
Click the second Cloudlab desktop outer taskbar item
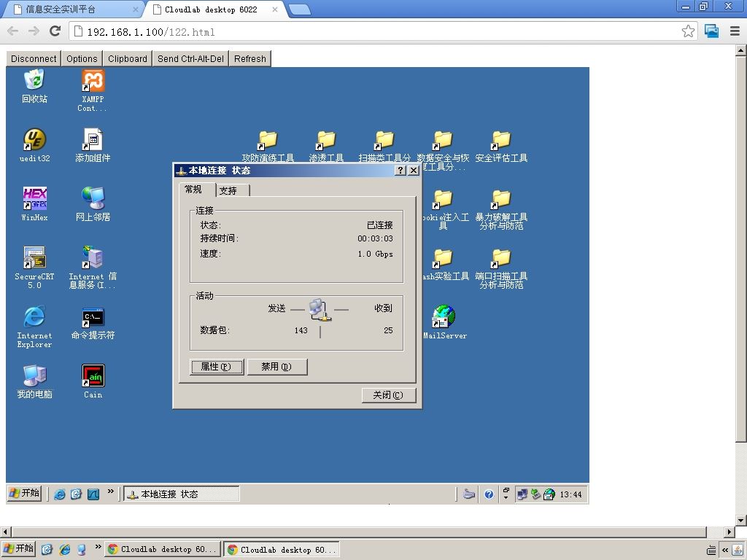pos(282,550)
